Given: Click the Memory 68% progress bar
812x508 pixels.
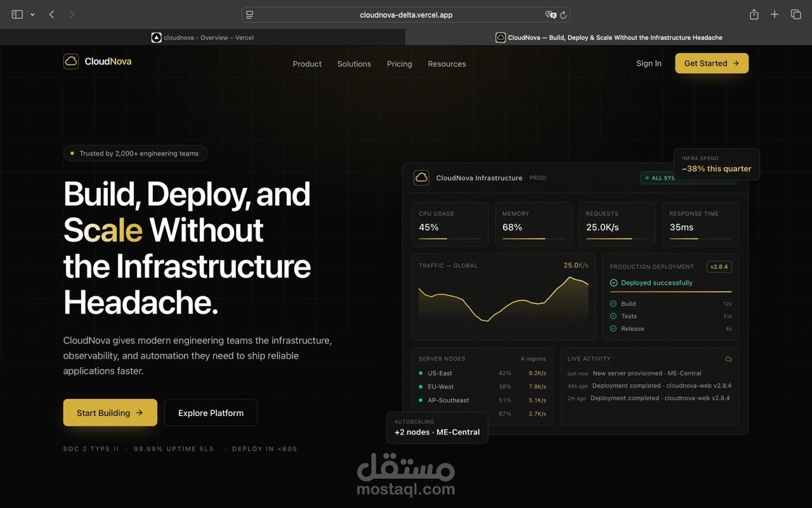Looking at the screenshot, I should 533,239.
